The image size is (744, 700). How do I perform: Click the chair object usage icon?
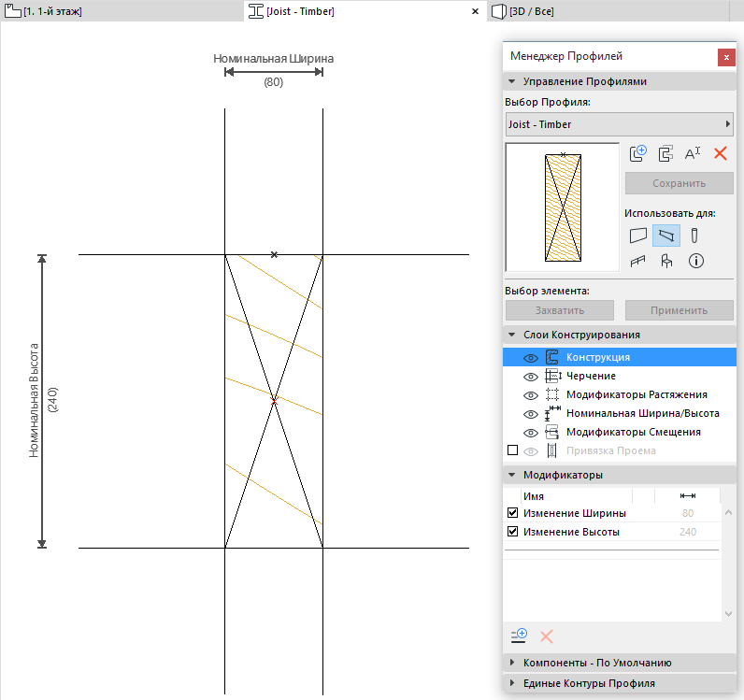click(x=666, y=261)
